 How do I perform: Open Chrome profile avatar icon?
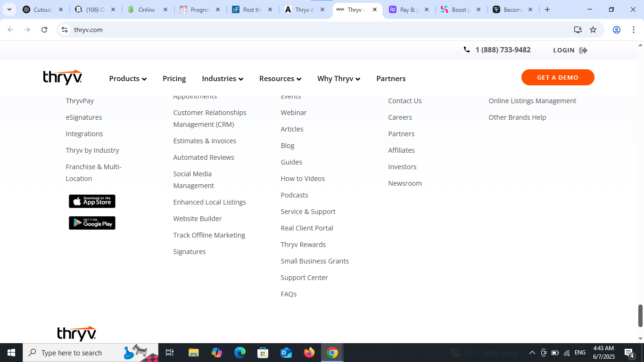[616, 30]
